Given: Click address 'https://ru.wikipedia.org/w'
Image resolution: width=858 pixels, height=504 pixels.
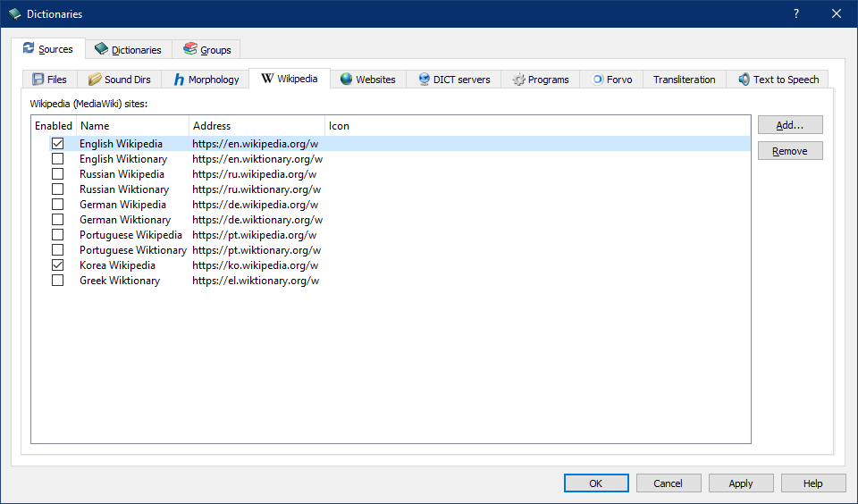Looking at the screenshot, I should point(255,174).
